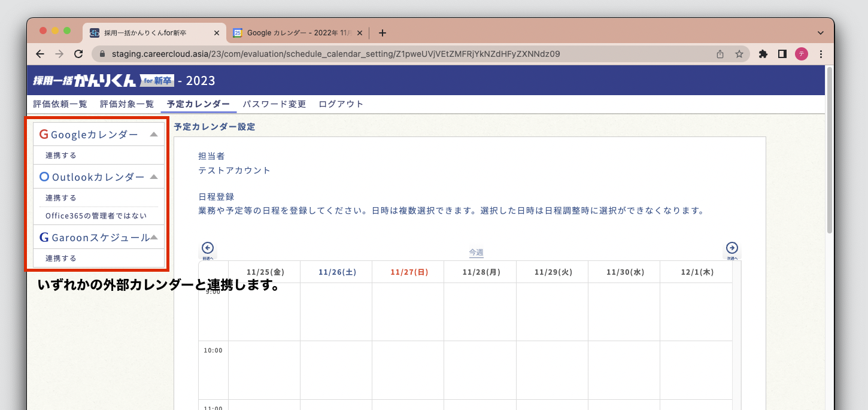Select the 11/25(金) column header
Screen dimensions: 868x410
click(x=265, y=272)
